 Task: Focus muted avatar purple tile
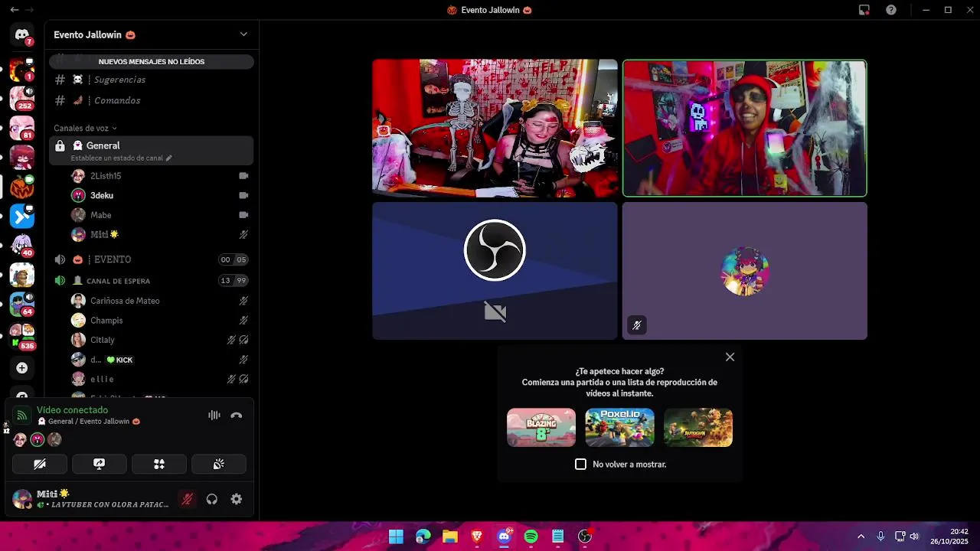point(745,271)
